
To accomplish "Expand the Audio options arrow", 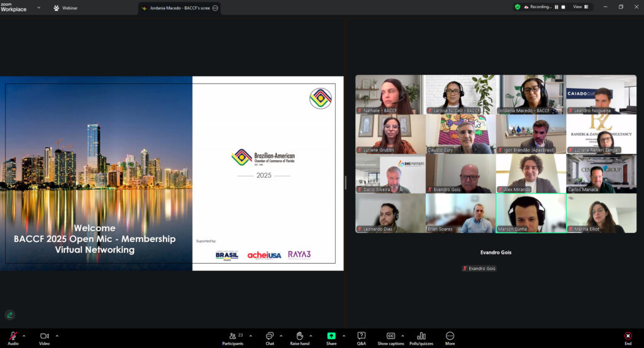I will coord(24,335).
